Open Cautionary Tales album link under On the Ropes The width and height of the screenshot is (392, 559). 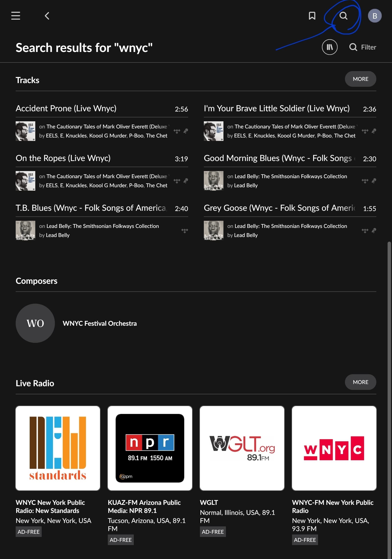[x=107, y=176]
